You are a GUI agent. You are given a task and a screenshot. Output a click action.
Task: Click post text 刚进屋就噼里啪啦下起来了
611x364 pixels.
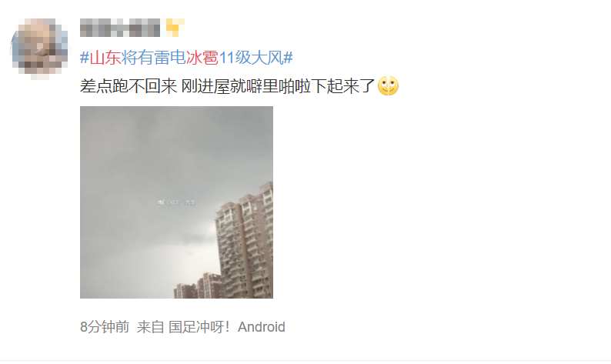coord(278,86)
